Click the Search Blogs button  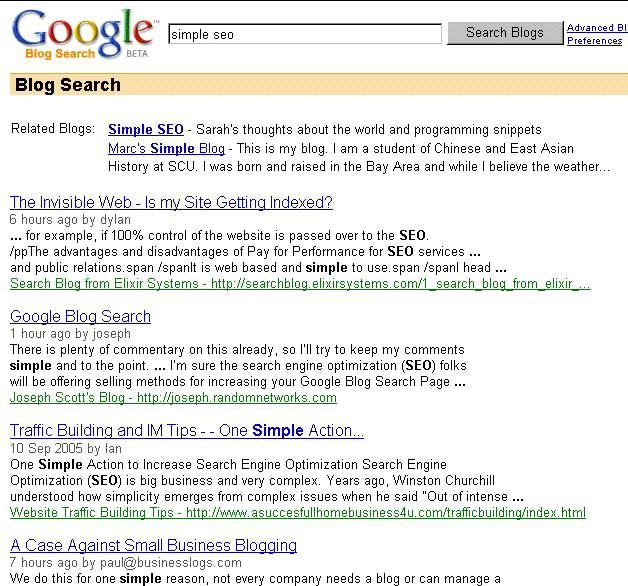[505, 33]
